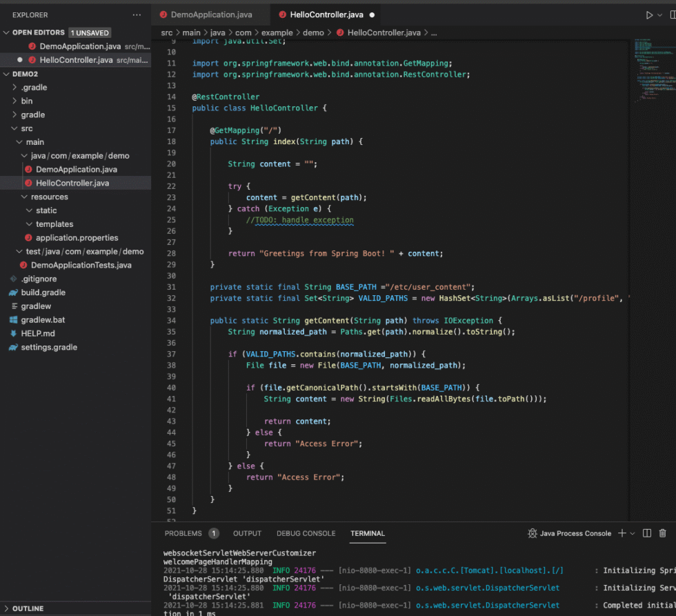Click the breadcrumb ellipsis after HelloController.java

tap(434, 32)
